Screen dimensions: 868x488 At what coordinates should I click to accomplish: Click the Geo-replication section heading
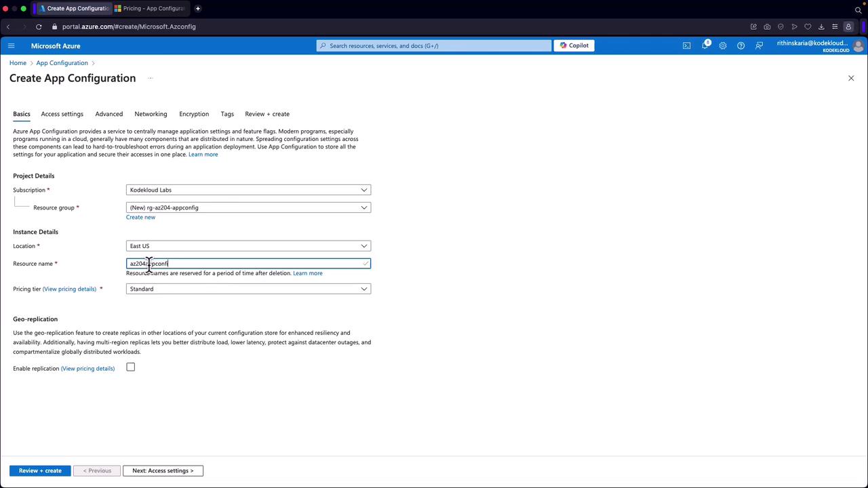click(x=35, y=319)
